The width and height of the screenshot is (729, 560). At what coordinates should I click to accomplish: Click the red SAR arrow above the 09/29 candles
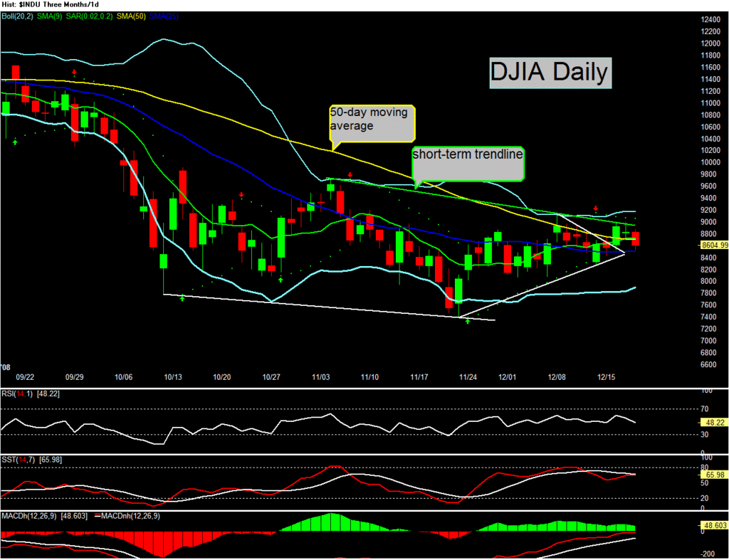(74, 72)
